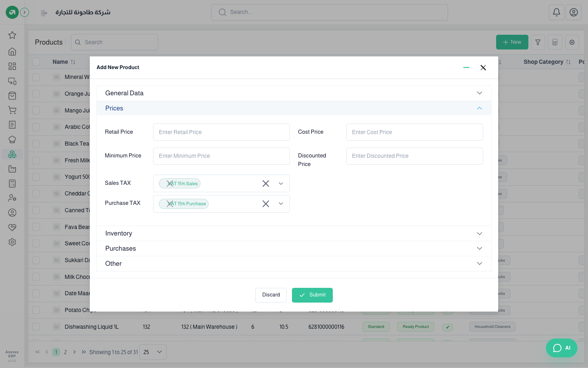Open the filter funnel on Products toolbar
588x368 pixels.
tap(538, 42)
